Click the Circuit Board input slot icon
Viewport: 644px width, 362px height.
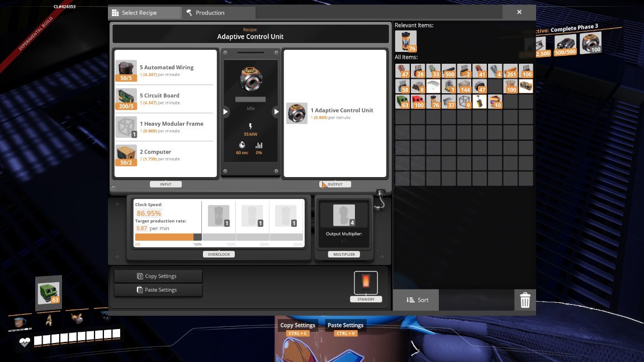[x=126, y=99]
